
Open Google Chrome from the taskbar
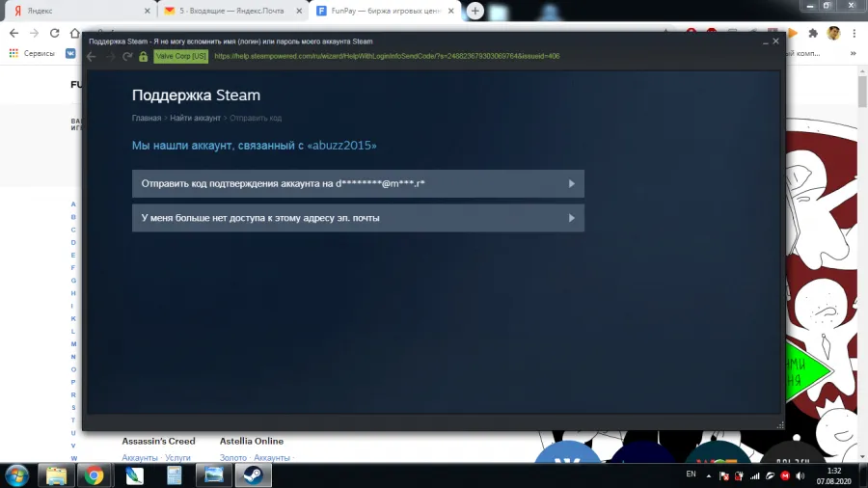click(x=95, y=475)
